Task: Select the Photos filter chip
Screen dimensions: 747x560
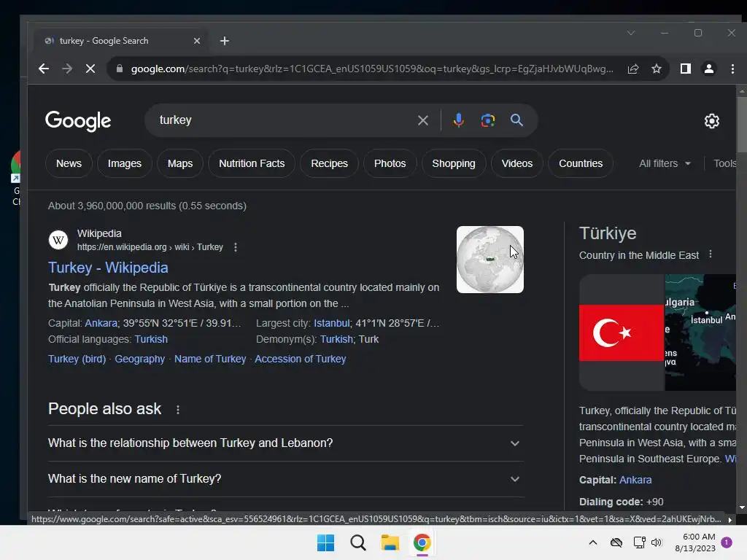Action: pyautogui.click(x=390, y=163)
